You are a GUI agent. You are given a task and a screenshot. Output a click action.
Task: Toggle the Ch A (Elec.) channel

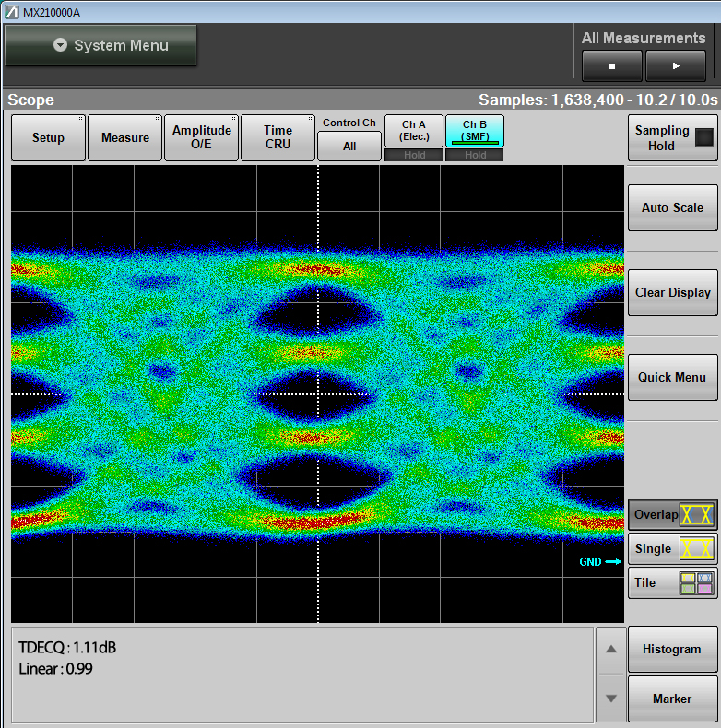pyautogui.click(x=414, y=131)
